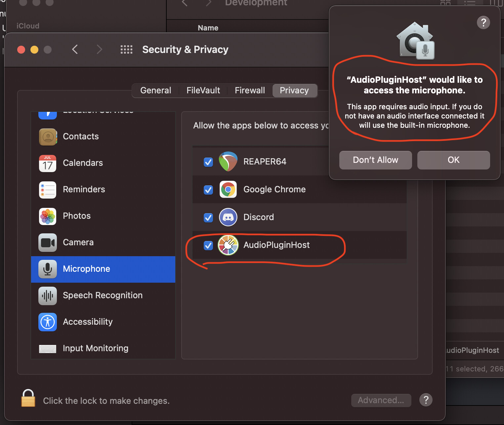Image resolution: width=504 pixels, height=425 pixels.
Task: Switch to the General tab
Action: click(x=156, y=90)
